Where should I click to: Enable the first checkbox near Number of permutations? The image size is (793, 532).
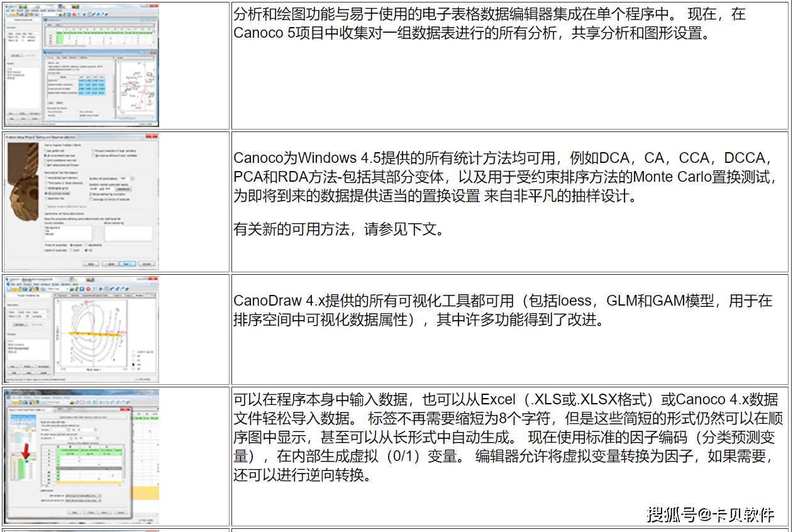[x=91, y=194]
